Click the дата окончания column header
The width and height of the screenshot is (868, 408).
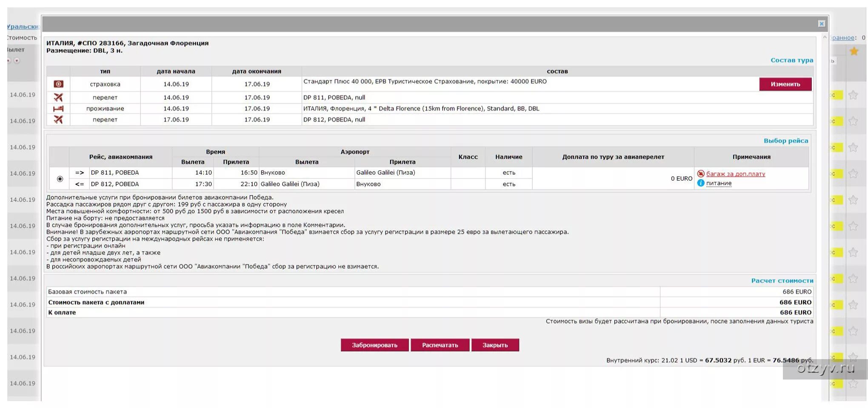click(257, 71)
